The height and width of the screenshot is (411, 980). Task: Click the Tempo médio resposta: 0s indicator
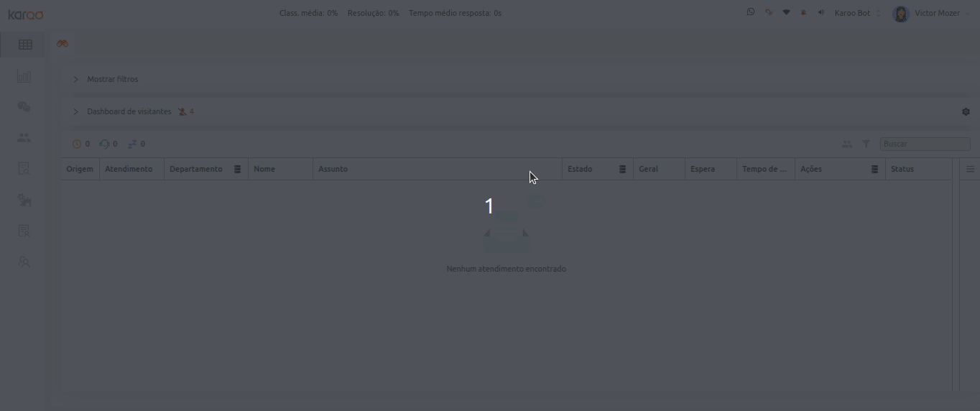pyautogui.click(x=455, y=13)
